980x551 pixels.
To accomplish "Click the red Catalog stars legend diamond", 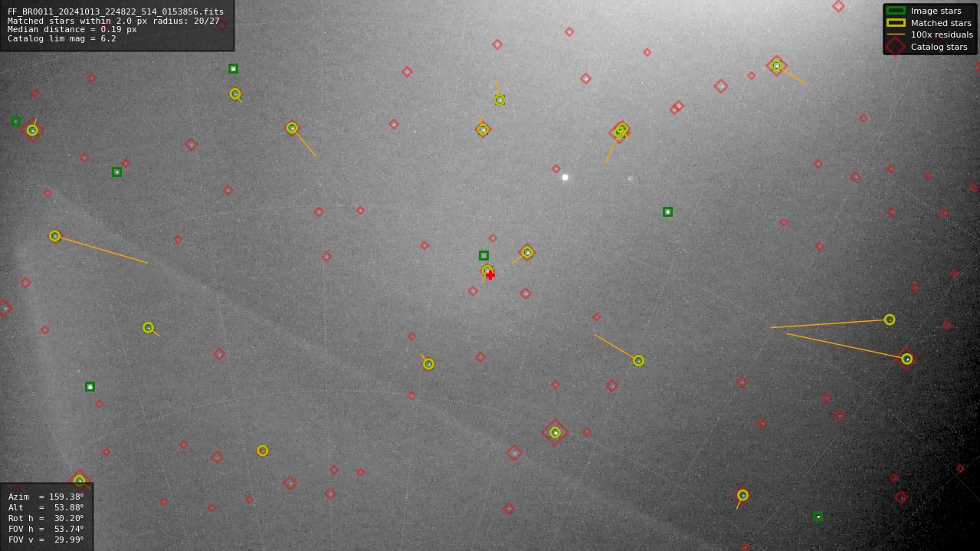I will point(895,47).
